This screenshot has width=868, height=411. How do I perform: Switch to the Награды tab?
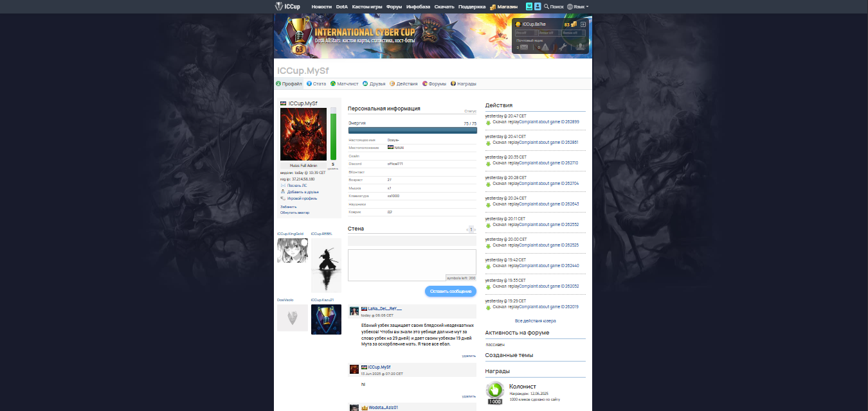(x=464, y=83)
